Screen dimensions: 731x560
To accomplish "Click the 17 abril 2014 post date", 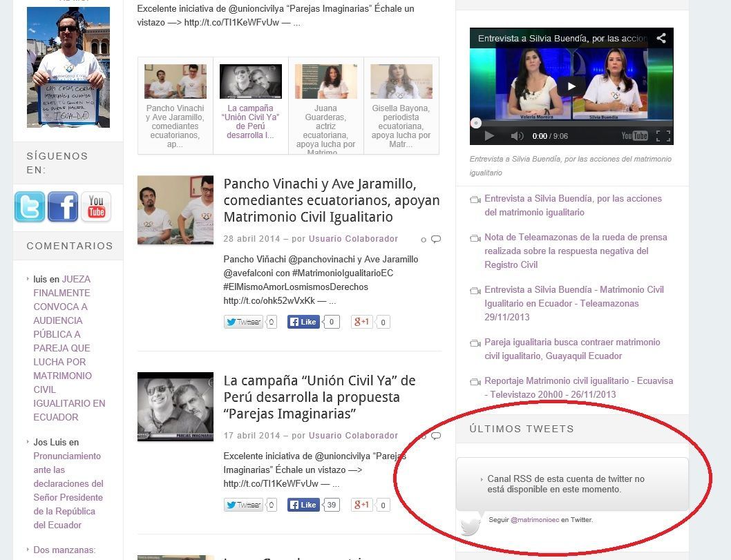I will click(x=251, y=435).
